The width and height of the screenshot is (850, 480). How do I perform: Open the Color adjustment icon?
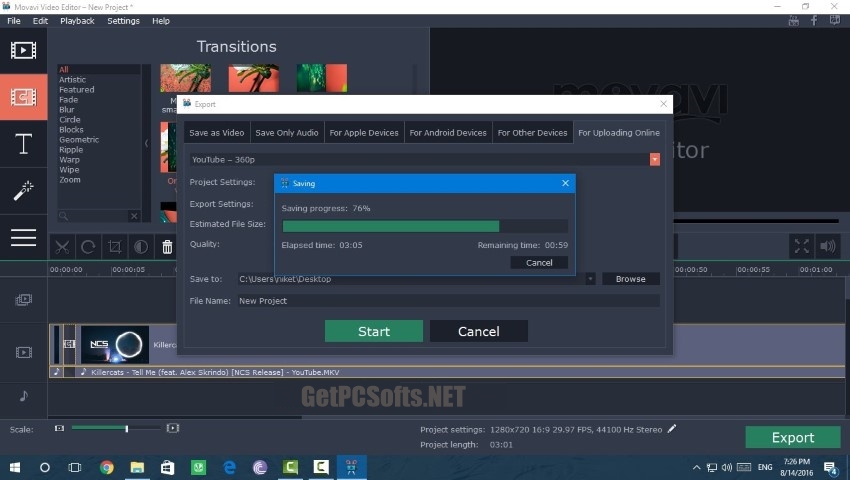[x=141, y=247]
